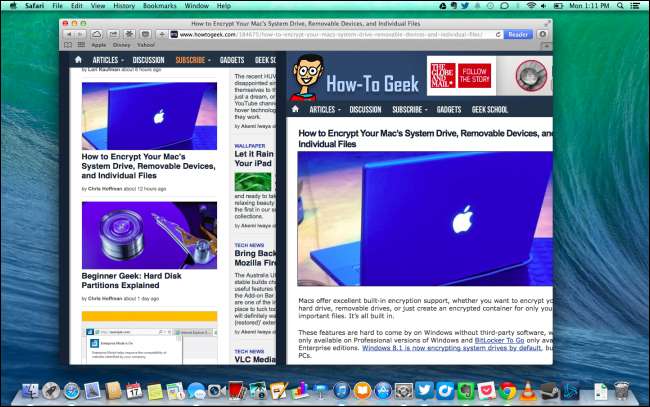Open Launchpad rocket icon in Dock

pyautogui.click(x=51, y=391)
